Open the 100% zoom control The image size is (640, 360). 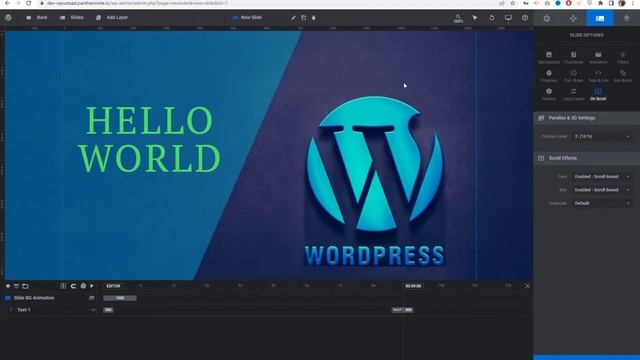pyautogui.click(x=458, y=18)
